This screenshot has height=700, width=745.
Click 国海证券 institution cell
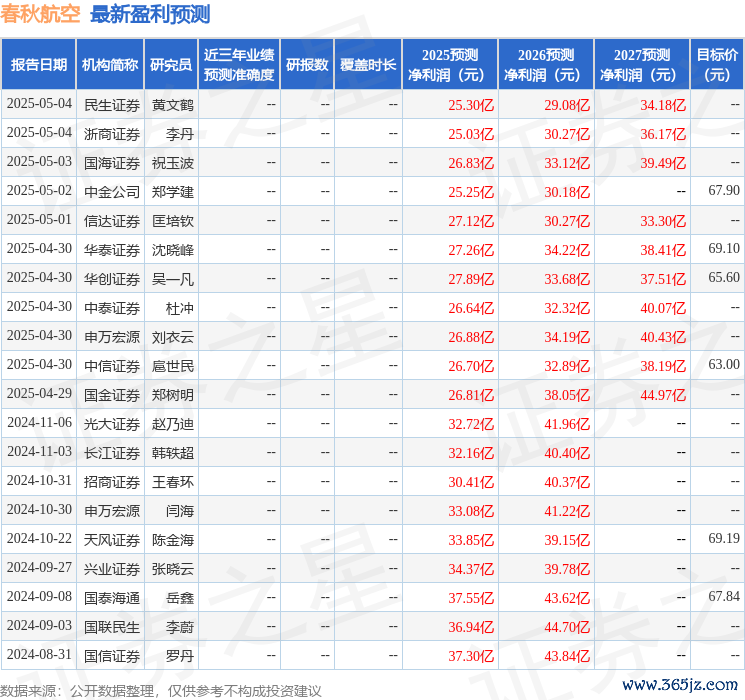112,163
